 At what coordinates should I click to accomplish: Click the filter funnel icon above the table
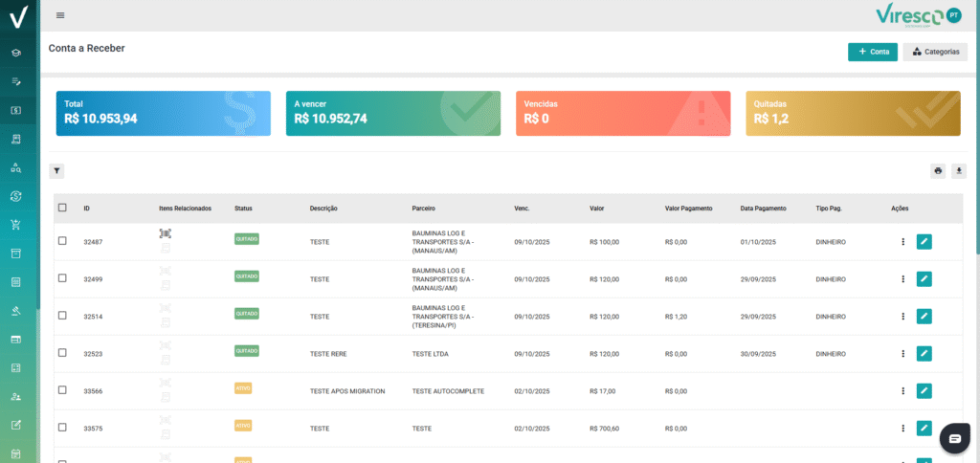[x=56, y=171]
